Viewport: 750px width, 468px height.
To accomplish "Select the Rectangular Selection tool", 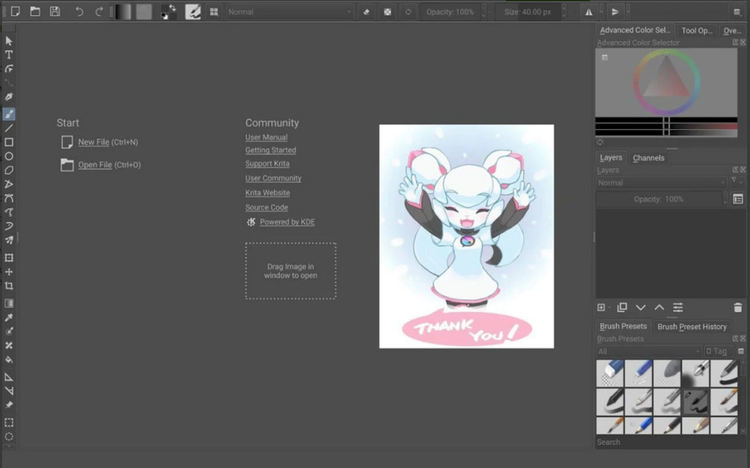I will pyautogui.click(x=9, y=423).
